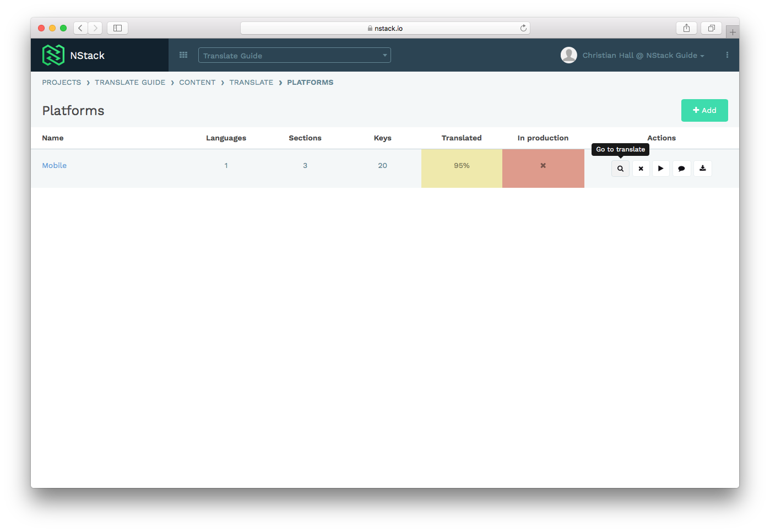Viewport: 770px width, 532px height.
Task: Go to CONTENT breadcrumb
Action: (197, 83)
